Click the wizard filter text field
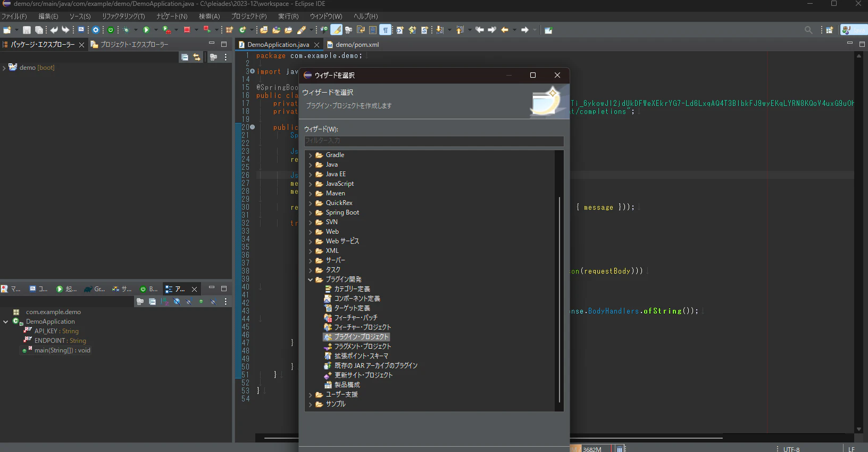Image resolution: width=868 pixels, height=452 pixels. point(434,141)
